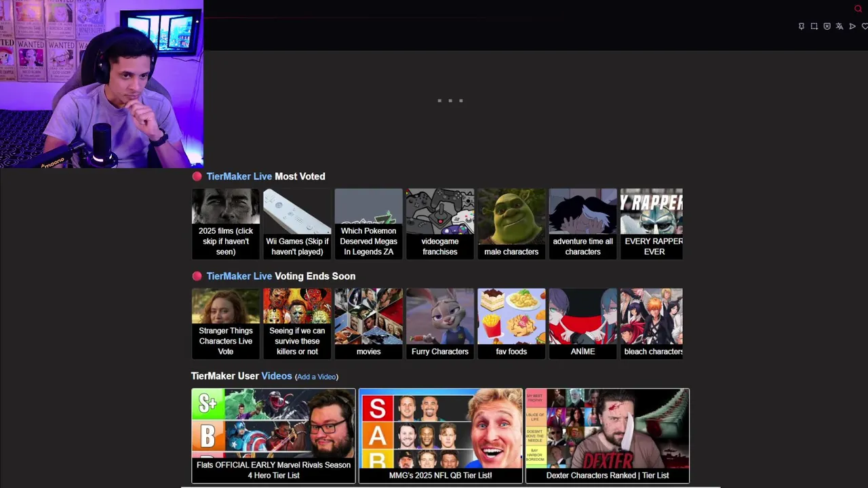Click the pin icon in the address bar
868x488 pixels.
(x=802, y=26)
